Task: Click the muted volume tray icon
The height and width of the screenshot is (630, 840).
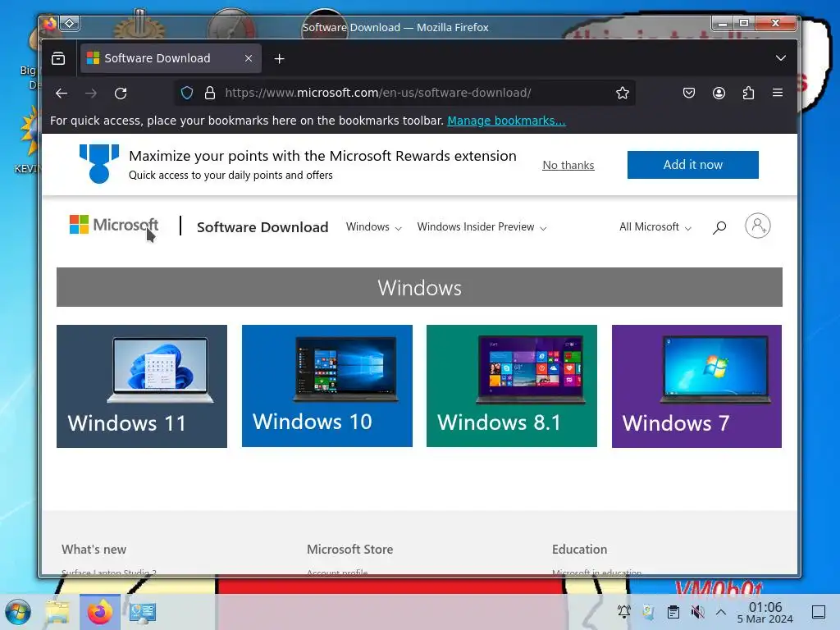Action: (x=697, y=611)
